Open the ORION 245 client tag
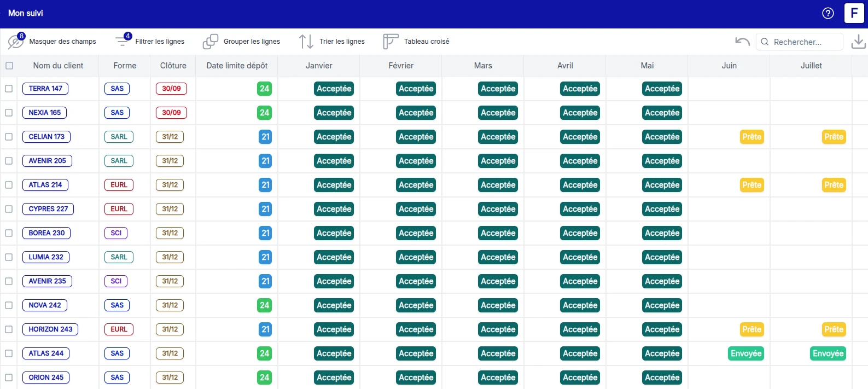Screen dimensions: 868x389 pyautogui.click(x=46, y=378)
